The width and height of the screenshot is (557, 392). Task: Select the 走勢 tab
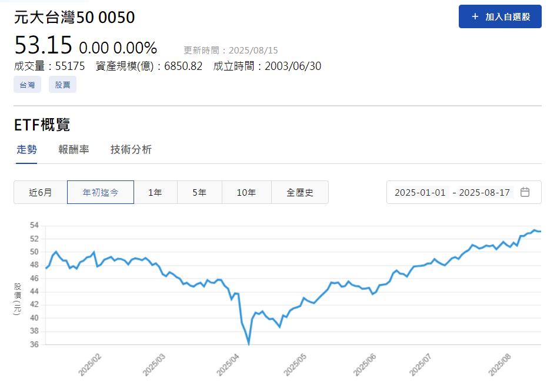[x=26, y=149]
